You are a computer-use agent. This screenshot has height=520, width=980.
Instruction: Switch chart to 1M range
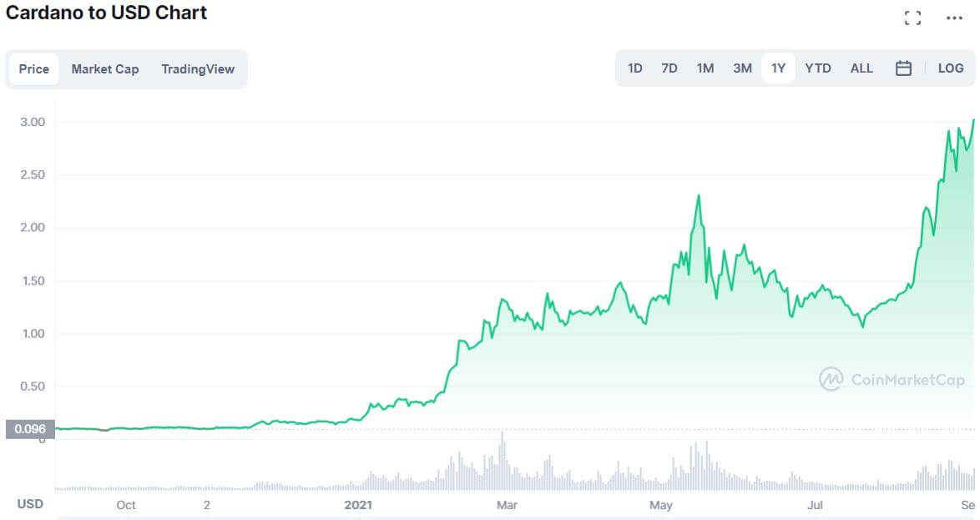click(705, 68)
